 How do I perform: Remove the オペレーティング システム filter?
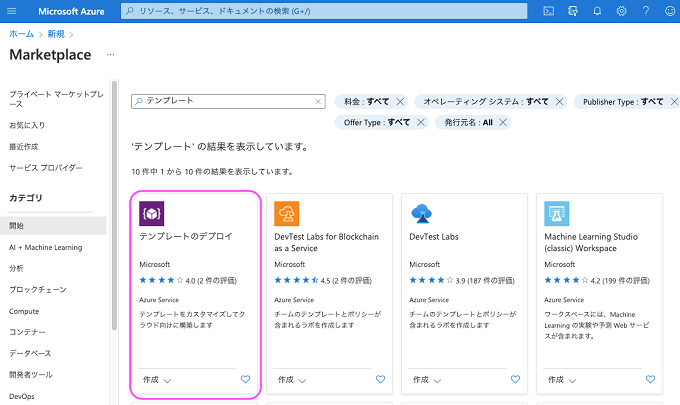(560, 101)
